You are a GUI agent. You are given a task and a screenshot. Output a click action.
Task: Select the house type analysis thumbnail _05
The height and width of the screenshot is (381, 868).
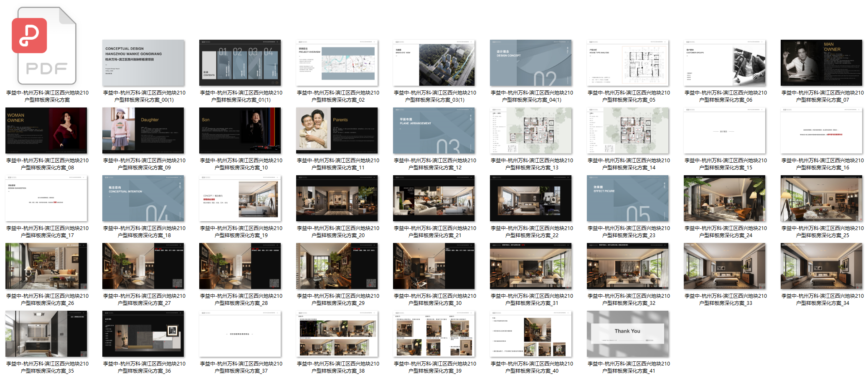[x=627, y=63]
